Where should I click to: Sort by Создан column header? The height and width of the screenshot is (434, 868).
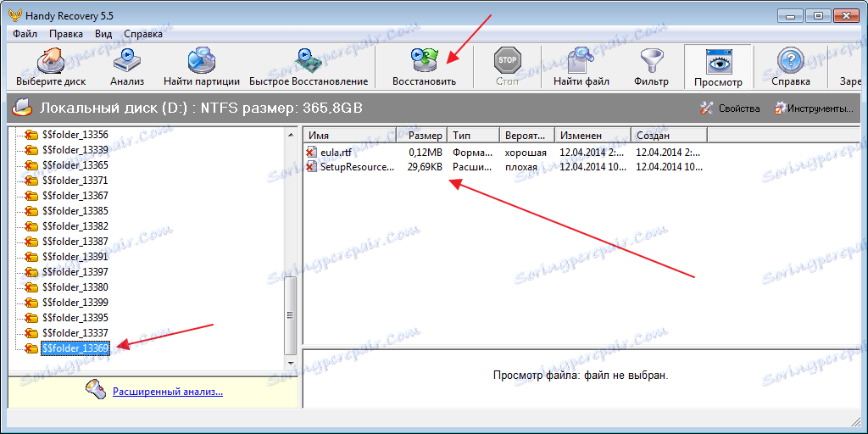click(x=670, y=136)
